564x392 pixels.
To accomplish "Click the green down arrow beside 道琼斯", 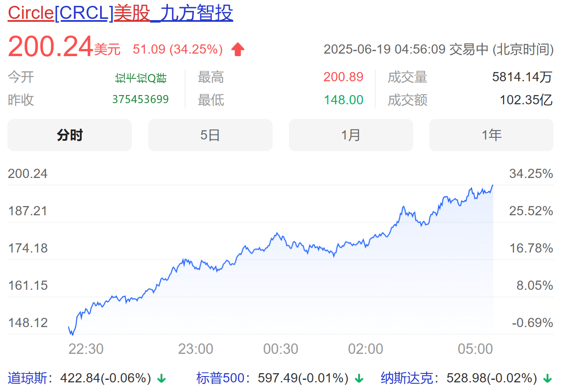I will point(162,379).
